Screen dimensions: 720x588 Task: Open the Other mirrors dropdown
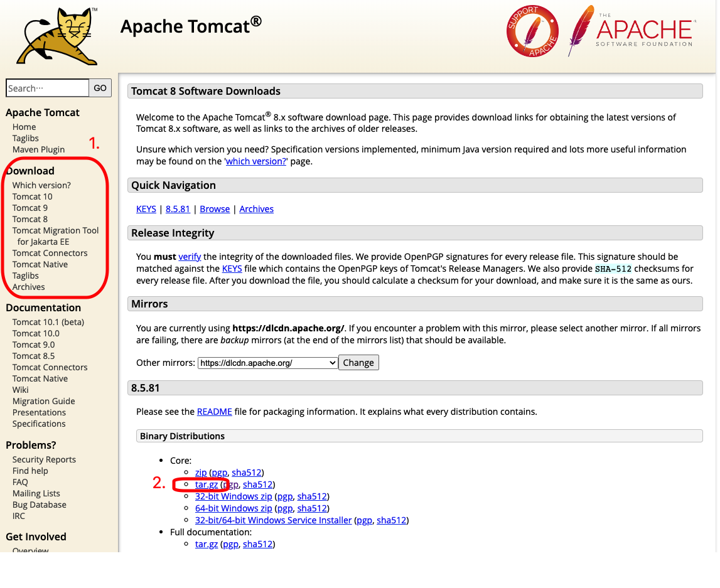point(267,363)
